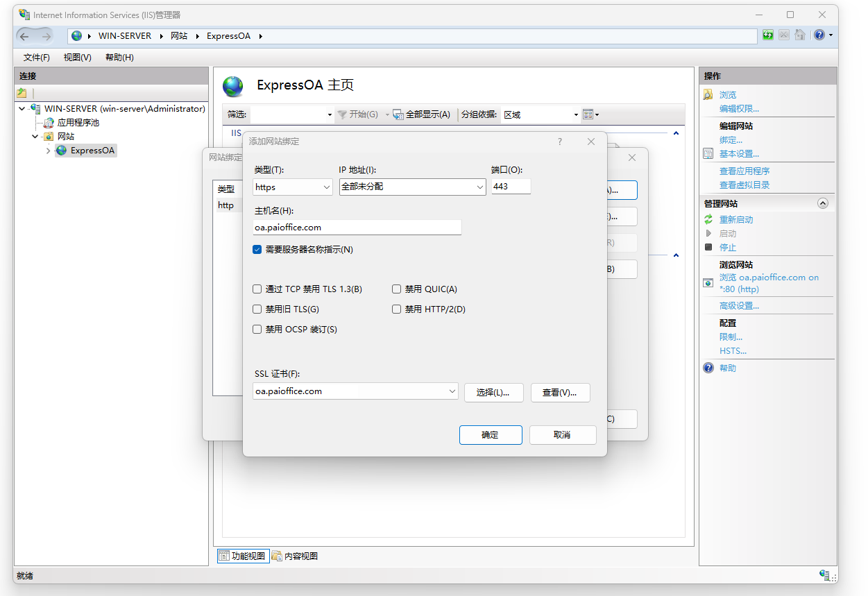The height and width of the screenshot is (596, 868).
Task: Click the Help (帮助) icon in the Actions pane
Action: coord(708,368)
